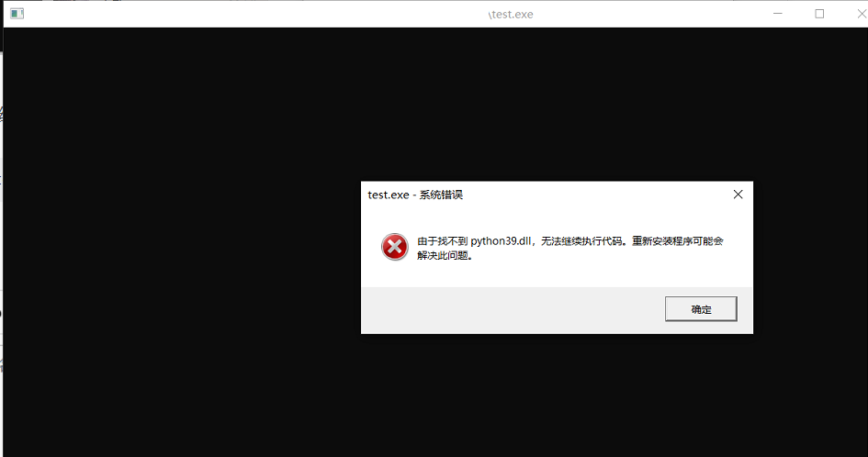Click the 确定 button in the error dialog
868x457 pixels.
pos(701,308)
